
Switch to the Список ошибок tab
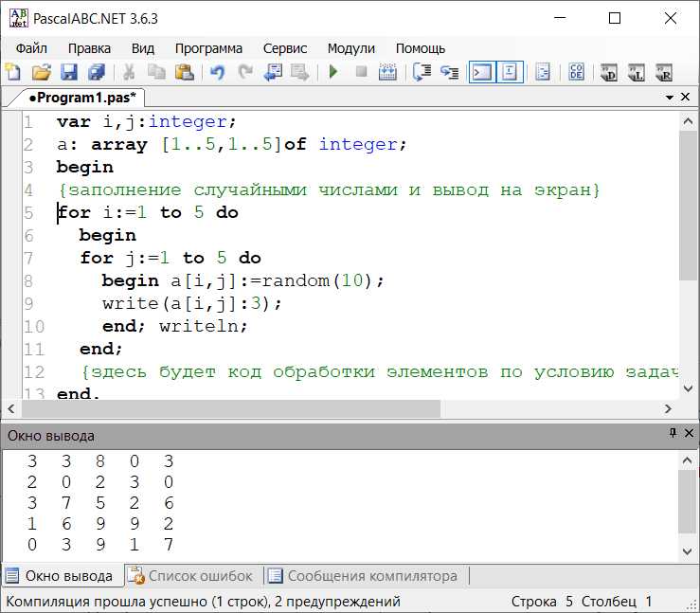coord(190,576)
